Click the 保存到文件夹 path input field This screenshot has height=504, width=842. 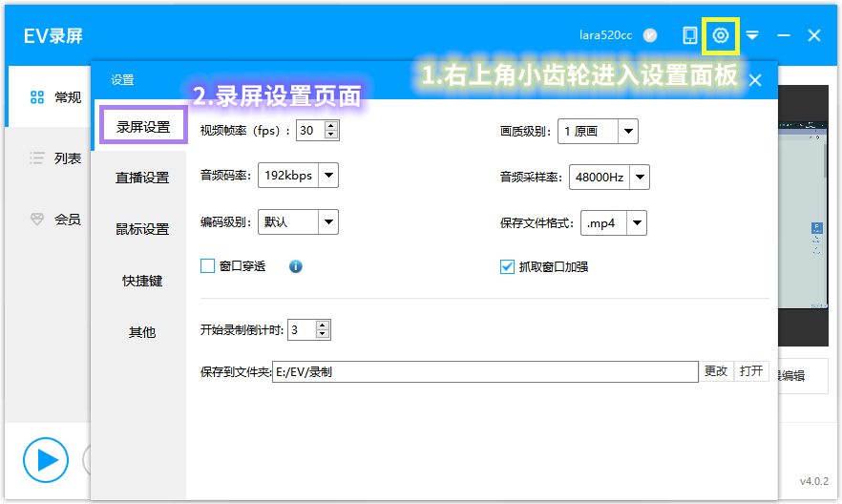tap(485, 372)
